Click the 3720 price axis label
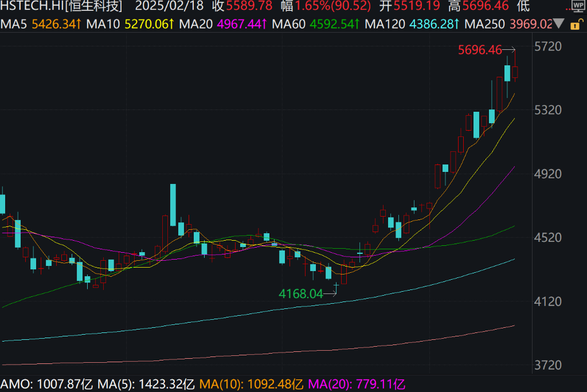This screenshot has height=392, width=587. click(548, 365)
